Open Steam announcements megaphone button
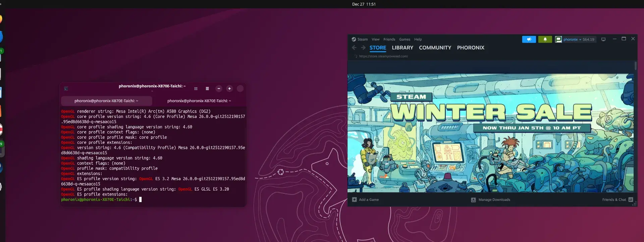644x242 pixels. [529, 39]
